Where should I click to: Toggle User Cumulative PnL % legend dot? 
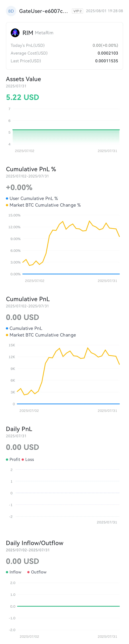click(7, 198)
